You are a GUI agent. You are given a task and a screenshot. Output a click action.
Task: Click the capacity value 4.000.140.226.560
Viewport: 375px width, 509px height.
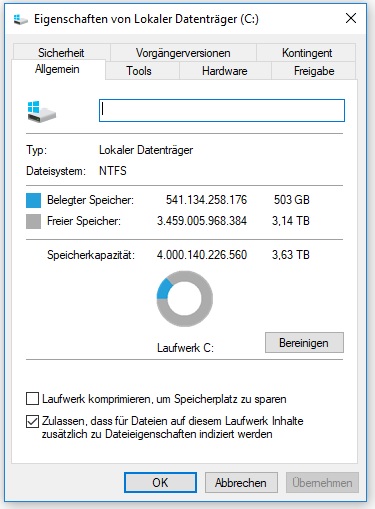[202, 255]
